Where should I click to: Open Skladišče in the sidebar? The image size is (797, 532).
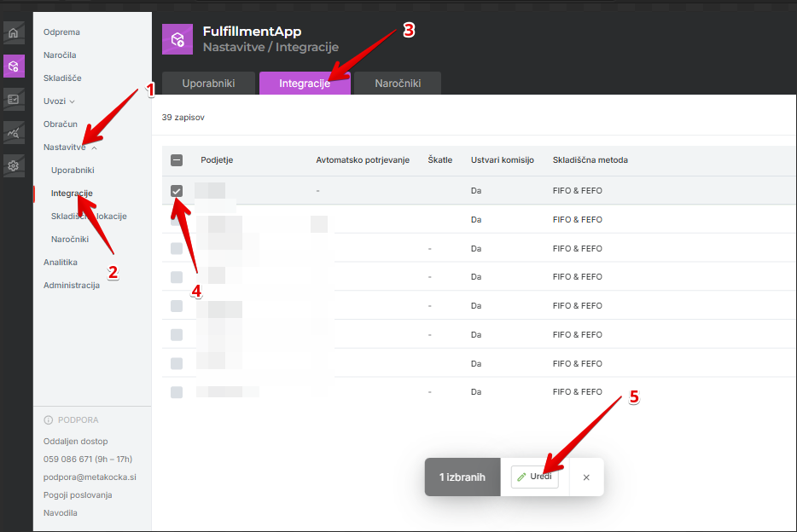(62, 78)
